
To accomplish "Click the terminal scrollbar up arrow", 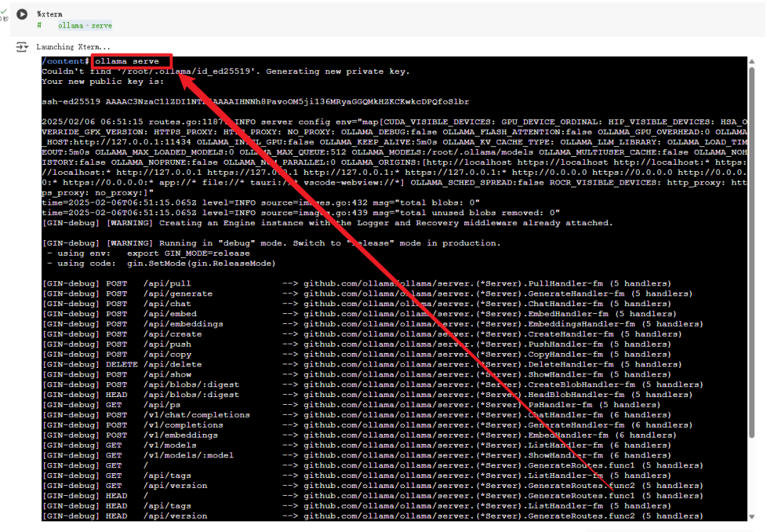I will [x=751, y=61].
